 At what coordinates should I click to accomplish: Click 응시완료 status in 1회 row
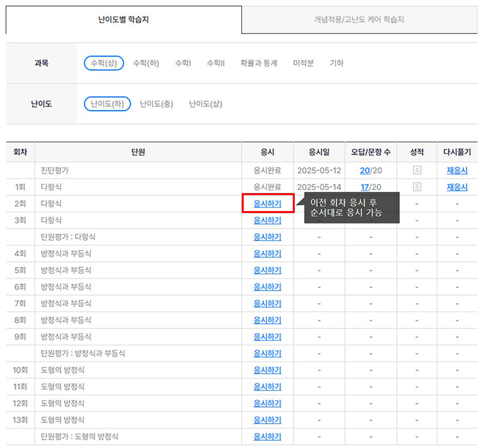267,187
